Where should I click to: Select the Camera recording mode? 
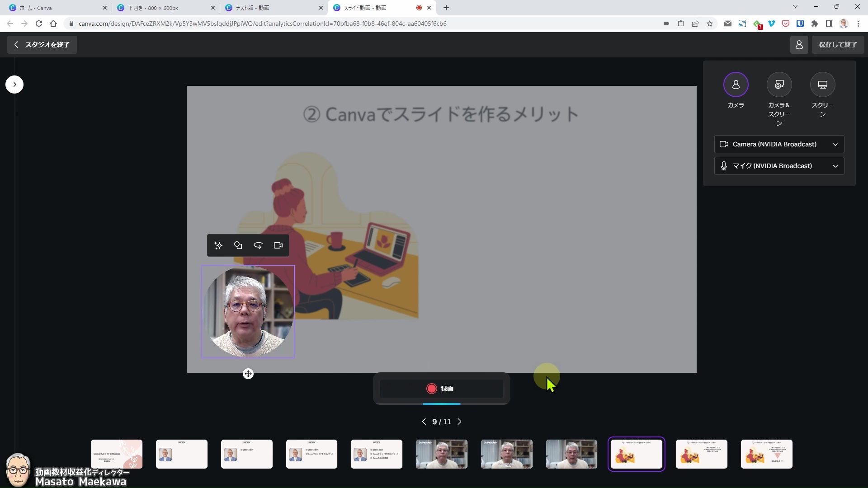coord(736,85)
